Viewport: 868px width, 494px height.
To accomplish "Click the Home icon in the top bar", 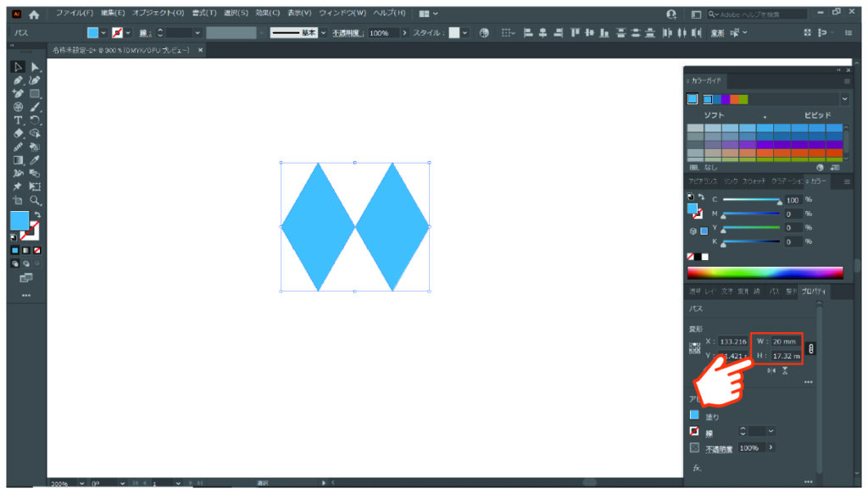I will (34, 14).
